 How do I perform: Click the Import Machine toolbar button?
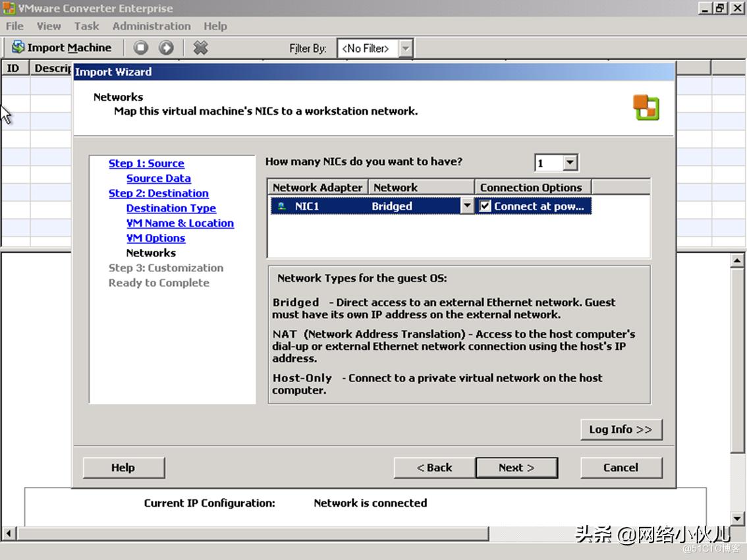(x=62, y=47)
